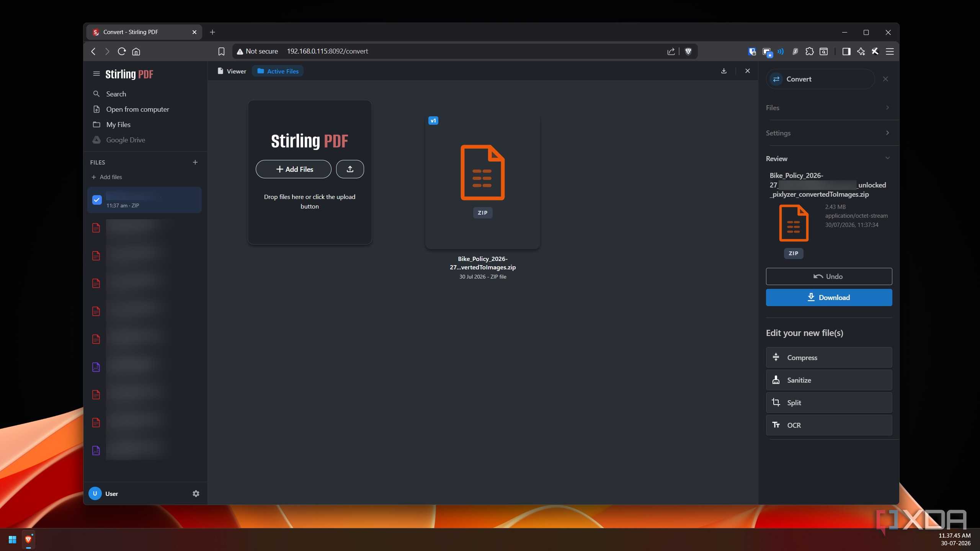Choose the OCR tool
Viewport: 980px width, 551px height.
click(x=829, y=425)
